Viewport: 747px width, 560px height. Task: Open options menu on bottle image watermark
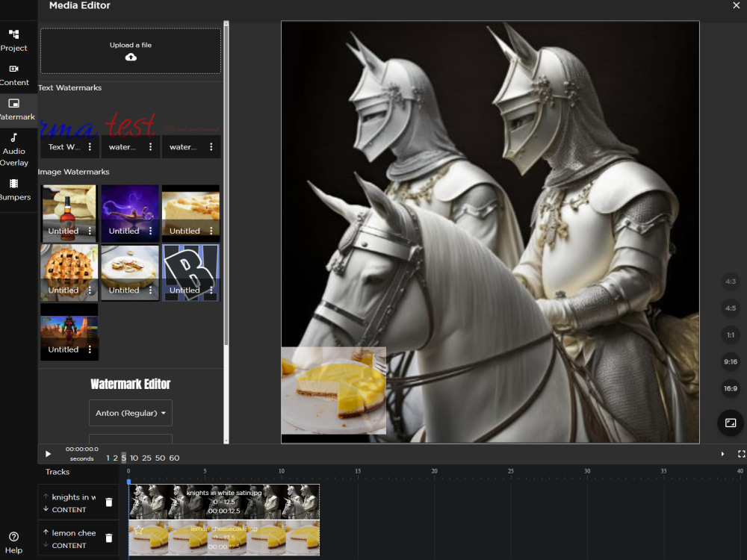click(90, 231)
